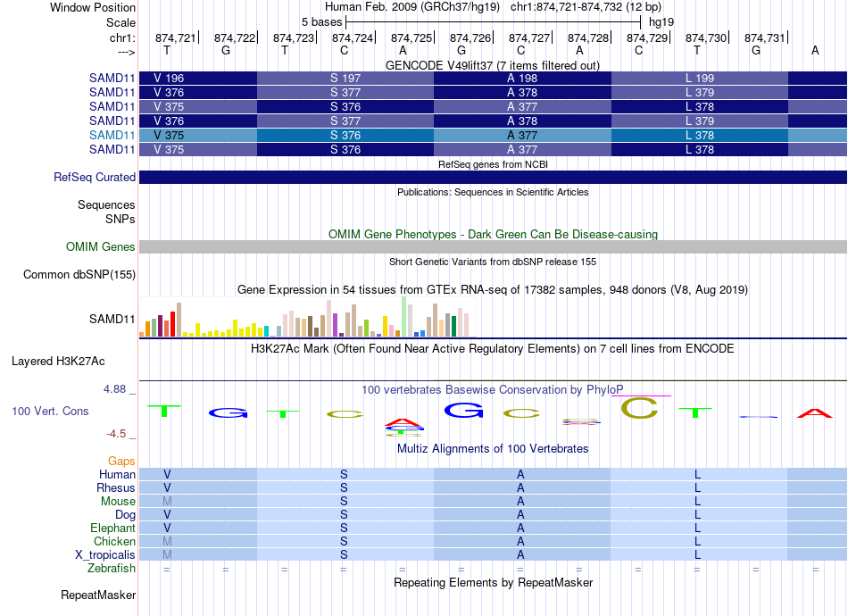Image resolution: width=848 pixels, height=616 pixels.
Task: Open the RefSeq Curated track label
Action: (95, 178)
